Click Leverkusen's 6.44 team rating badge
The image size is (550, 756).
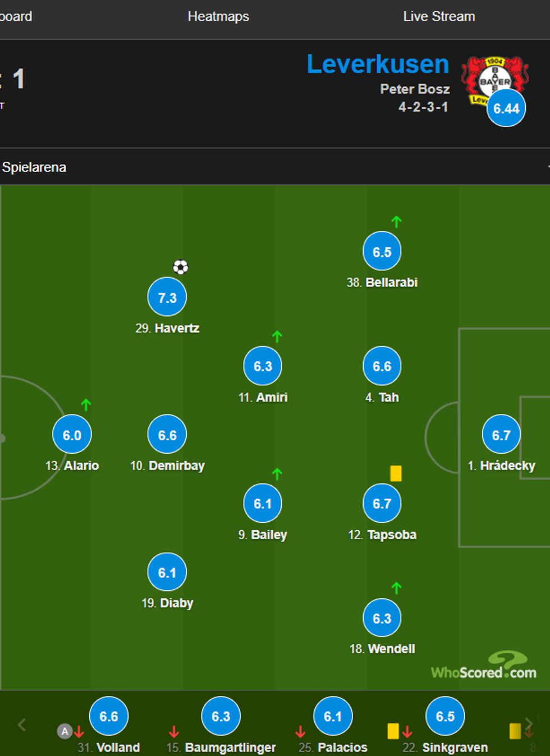(506, 108)
